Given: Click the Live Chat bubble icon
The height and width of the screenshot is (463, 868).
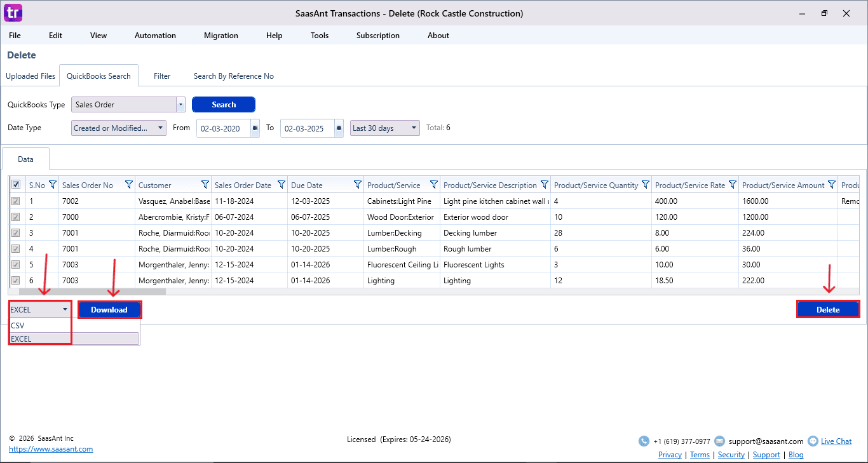Looking at the screenshot, I should click(x=813, y=441).
